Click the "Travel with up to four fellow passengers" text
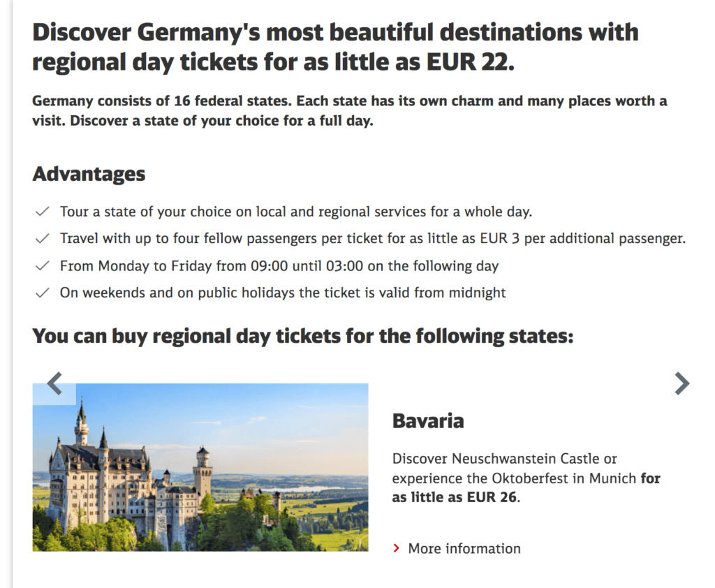This screenshot has height=588, width=715. click(372, 238)
